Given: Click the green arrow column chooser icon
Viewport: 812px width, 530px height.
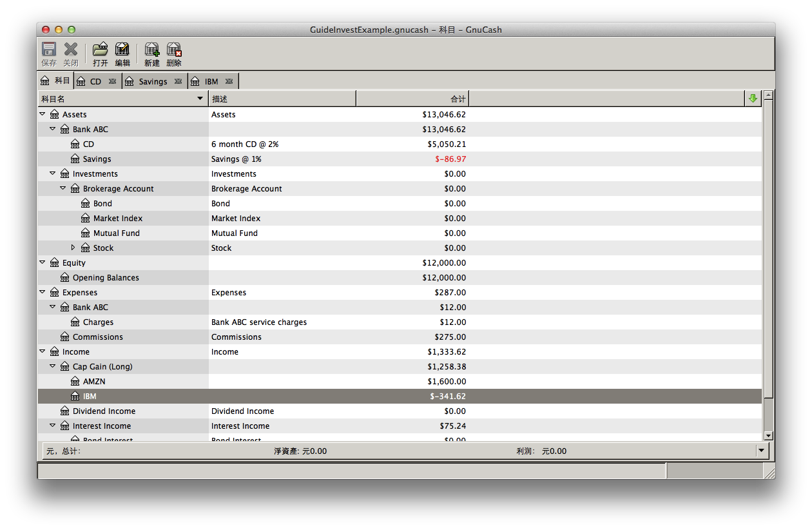Looking at the screenshot, I should [x=753, y=99].
